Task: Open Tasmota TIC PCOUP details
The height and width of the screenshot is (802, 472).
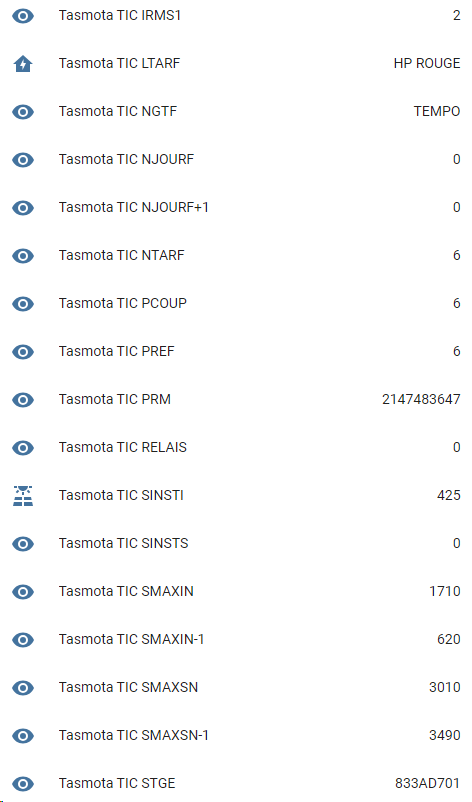Action: [x=236, y=304]
